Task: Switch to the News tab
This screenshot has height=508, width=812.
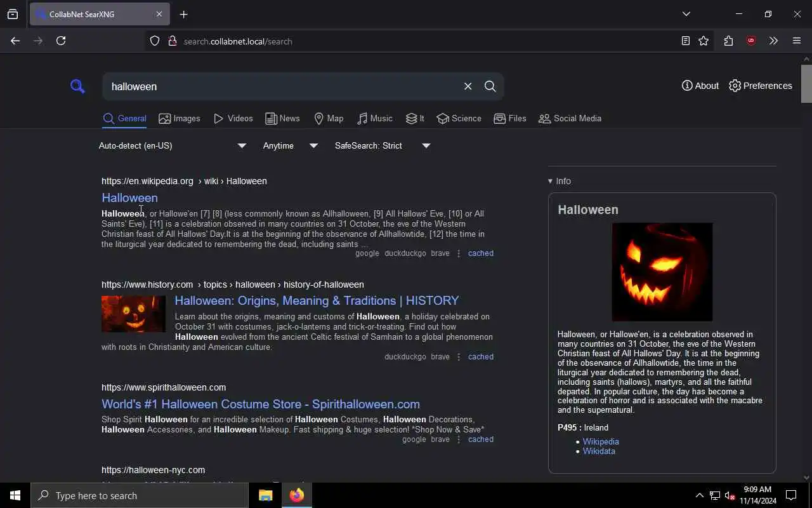Action: pyautogui.click(x=282, y=118)
